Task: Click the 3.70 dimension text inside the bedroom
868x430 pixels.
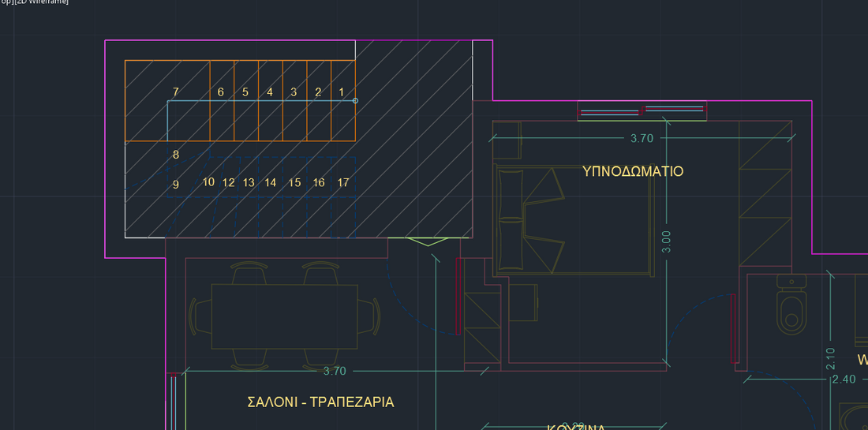Action: [642, 138]
